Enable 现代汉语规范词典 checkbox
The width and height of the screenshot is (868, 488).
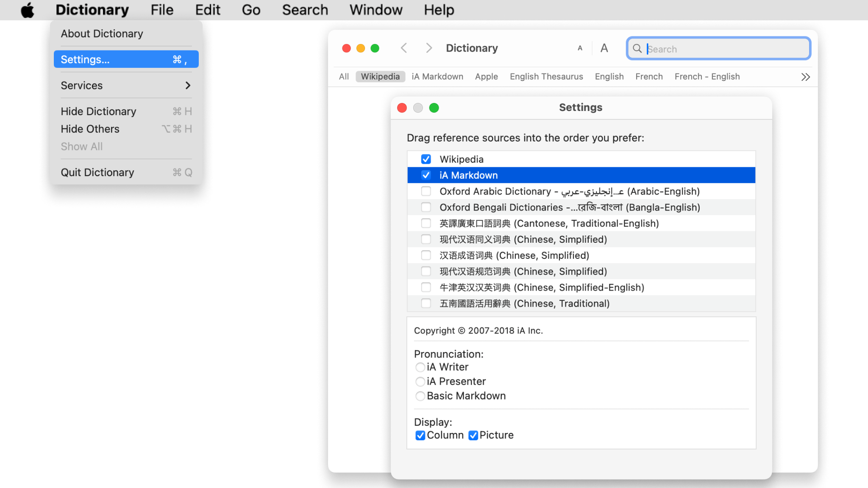point(426,272)
